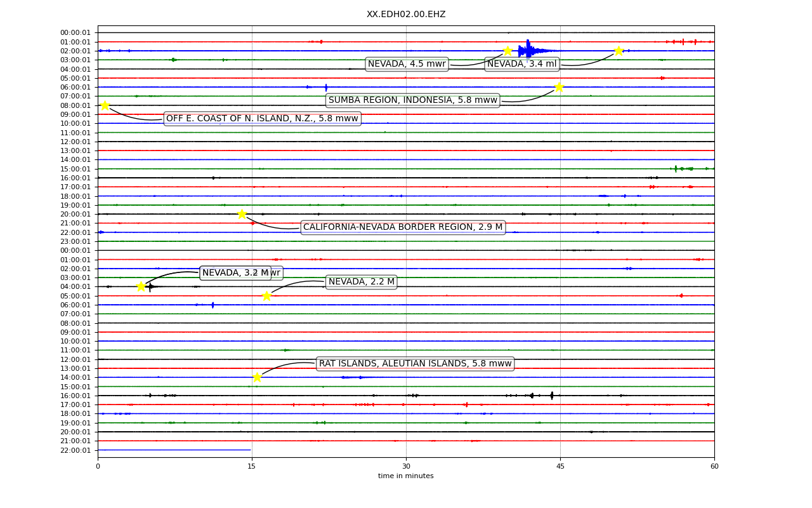Click the NEVADA, 4.5 mwr annotation box
Screen dimensions: 812x508
tap(407, 64)
